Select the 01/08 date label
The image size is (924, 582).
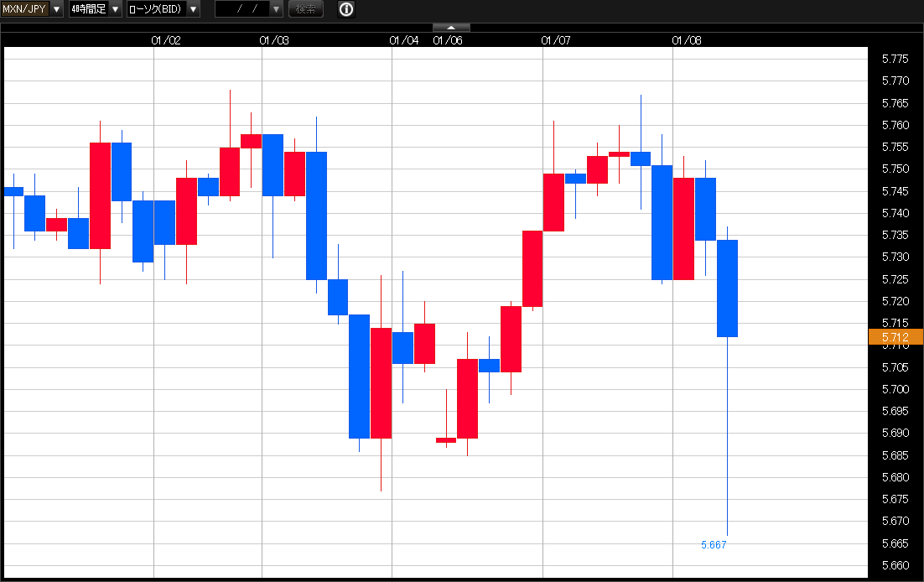(x=687, y=40)
